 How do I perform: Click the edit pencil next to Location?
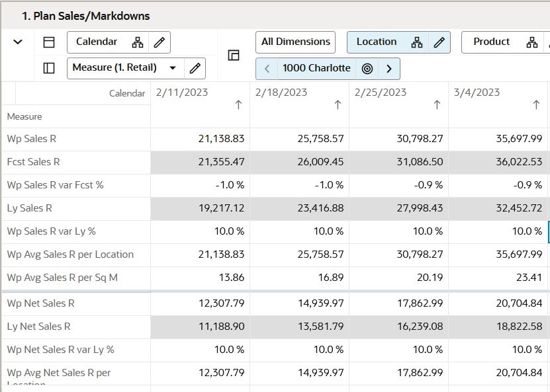pos(439,42)
